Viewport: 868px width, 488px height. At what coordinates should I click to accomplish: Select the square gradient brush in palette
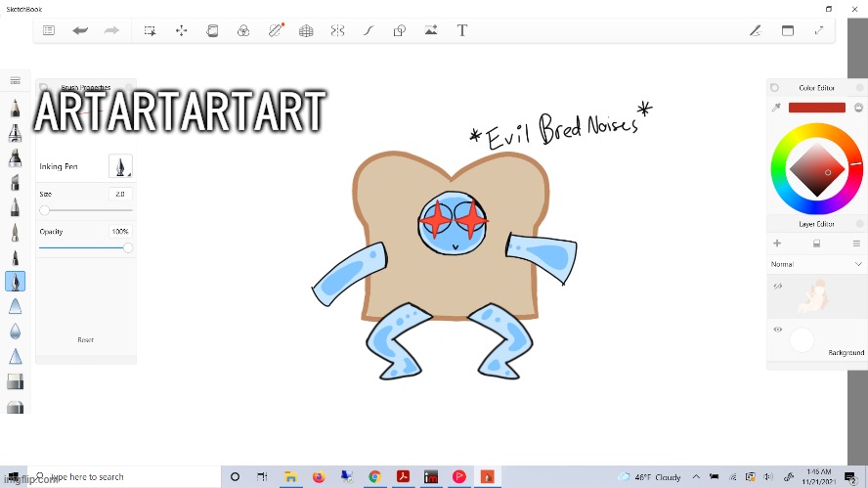click(x=15, y=381)
